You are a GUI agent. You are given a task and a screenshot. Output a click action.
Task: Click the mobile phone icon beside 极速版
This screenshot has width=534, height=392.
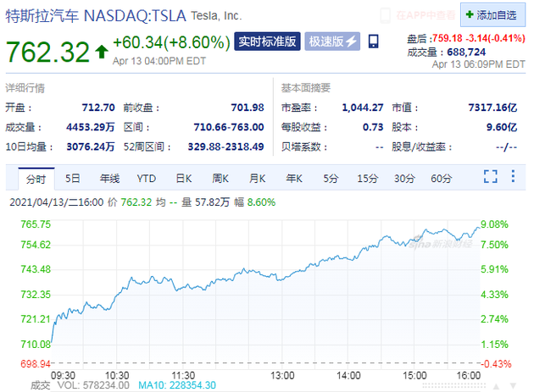(x=373, y=41)
